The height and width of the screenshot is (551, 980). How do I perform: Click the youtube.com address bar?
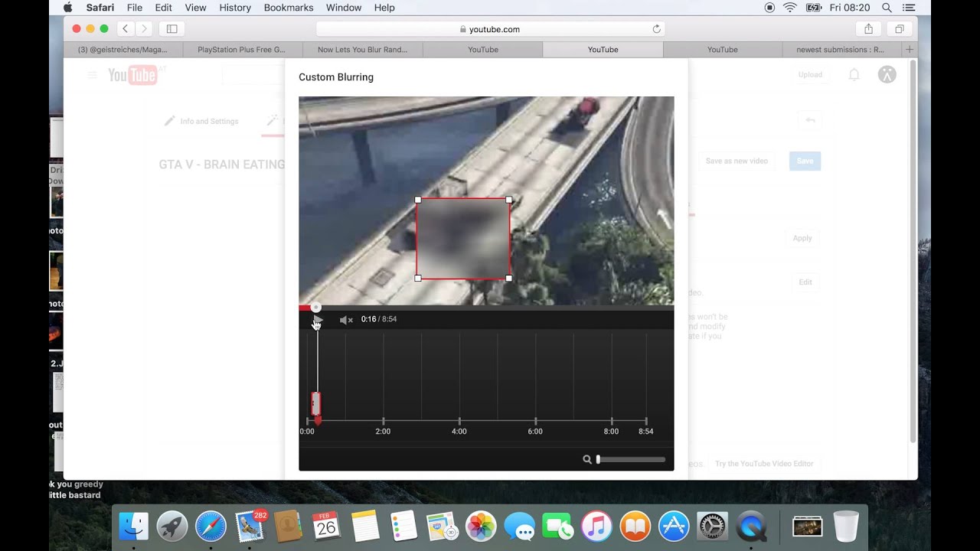[490, 29]
